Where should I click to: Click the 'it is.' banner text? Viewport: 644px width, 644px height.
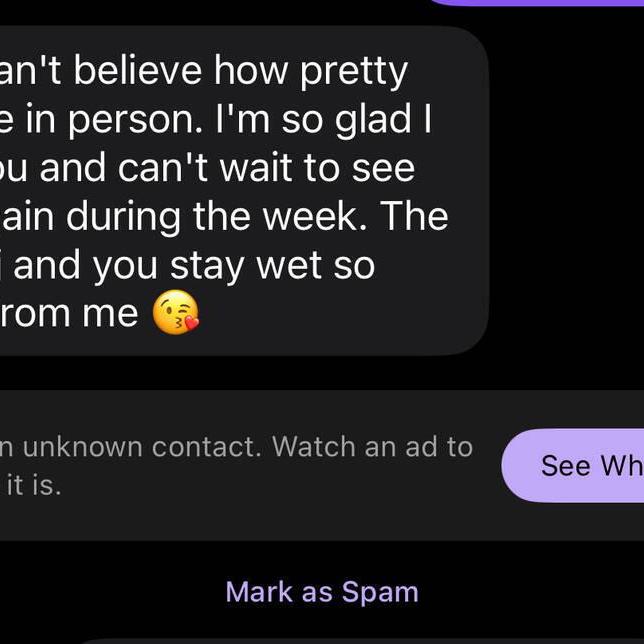click(x=34, y=485)
